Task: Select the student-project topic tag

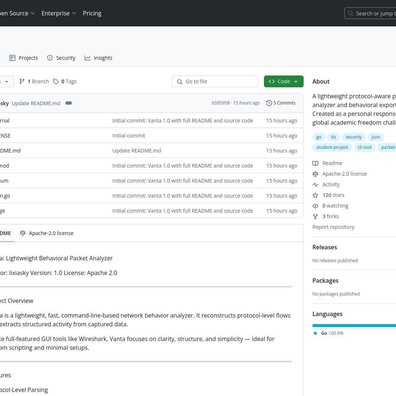Action: coord(332,147)
